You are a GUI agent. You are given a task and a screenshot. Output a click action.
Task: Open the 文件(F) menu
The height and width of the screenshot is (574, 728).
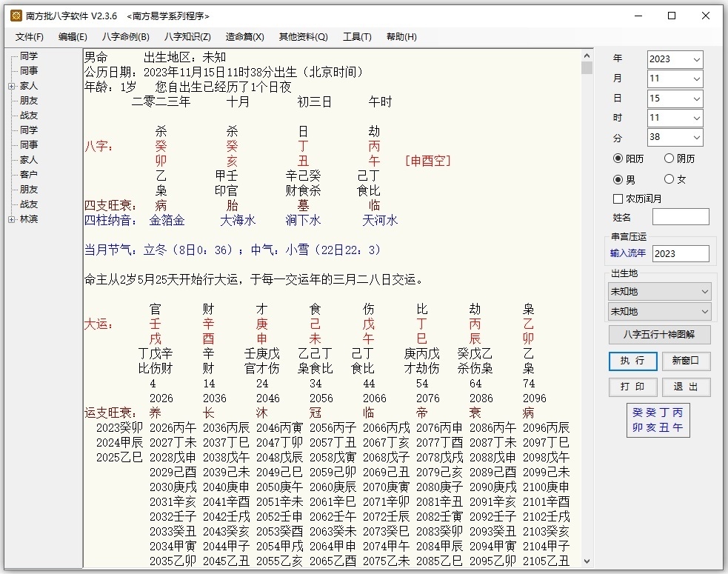coord(29,36)
